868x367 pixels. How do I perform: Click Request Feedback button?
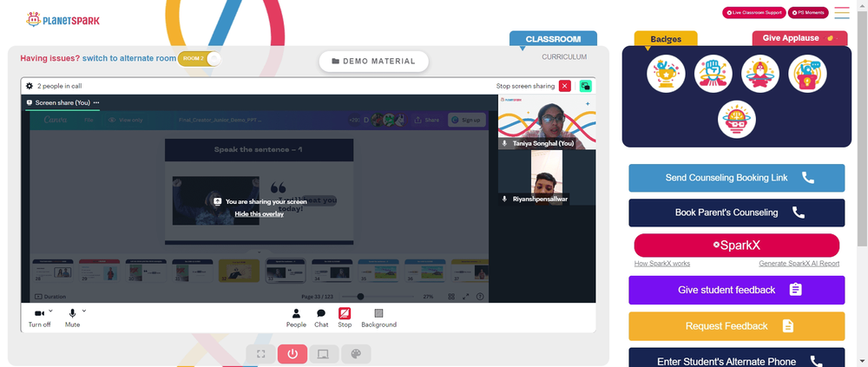tap(736, 326)
